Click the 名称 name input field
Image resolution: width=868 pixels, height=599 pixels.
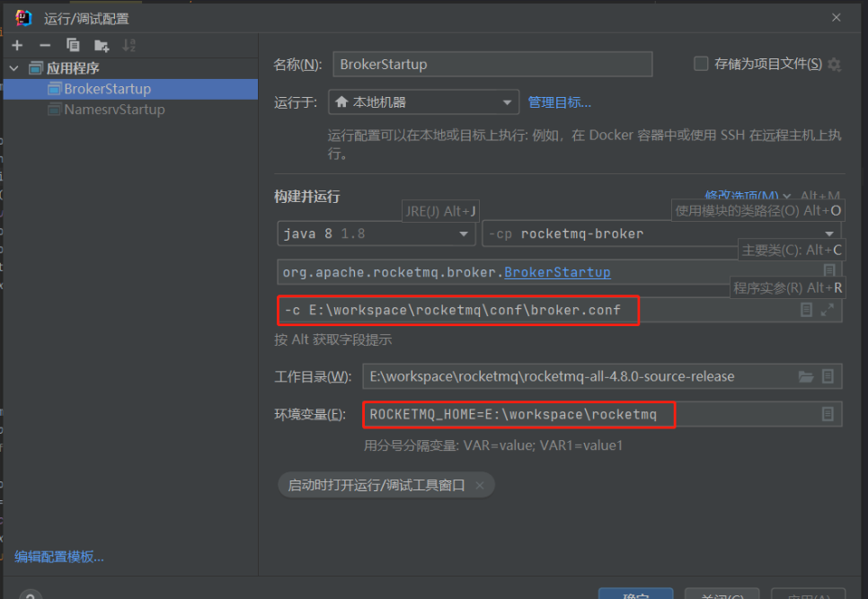(x=492, y=64)
